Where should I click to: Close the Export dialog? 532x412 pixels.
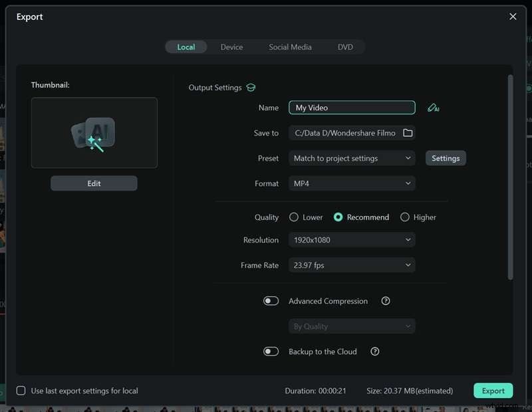click(x=513, y=17)
